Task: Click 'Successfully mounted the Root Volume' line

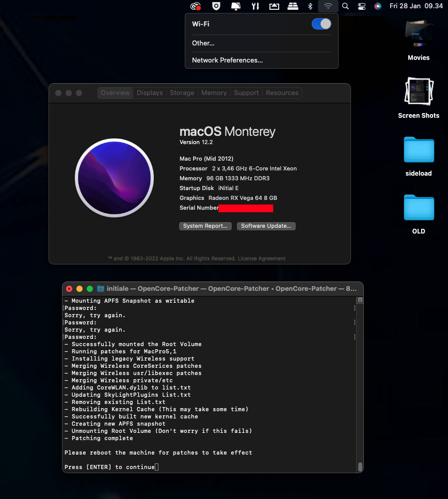Action: tap(133, 344)
